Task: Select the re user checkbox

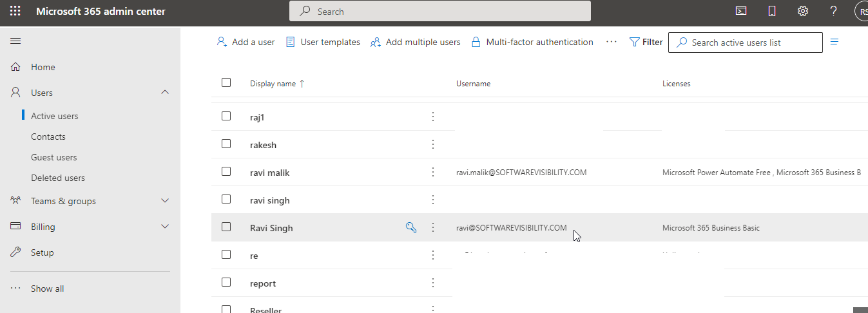Action: pyautogui.click(x=226, y=254)
